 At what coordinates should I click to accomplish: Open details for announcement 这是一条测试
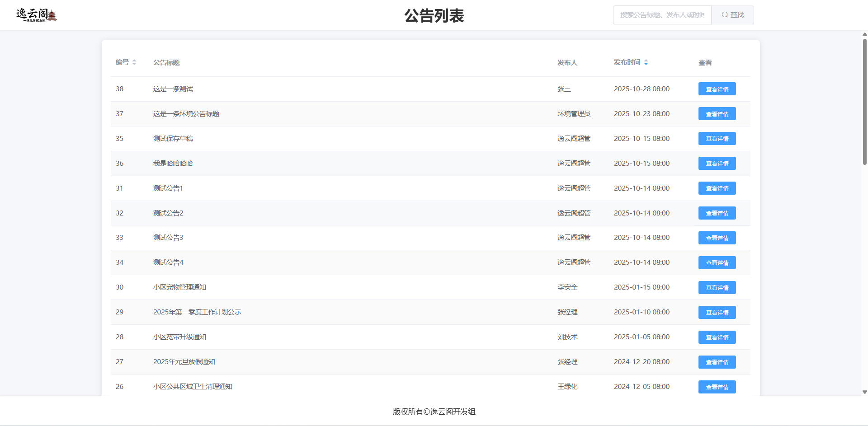[x=717, y=89]
